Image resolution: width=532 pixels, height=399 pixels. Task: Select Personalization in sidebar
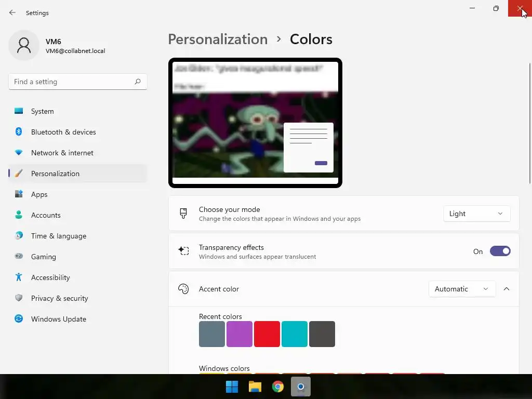78,174
